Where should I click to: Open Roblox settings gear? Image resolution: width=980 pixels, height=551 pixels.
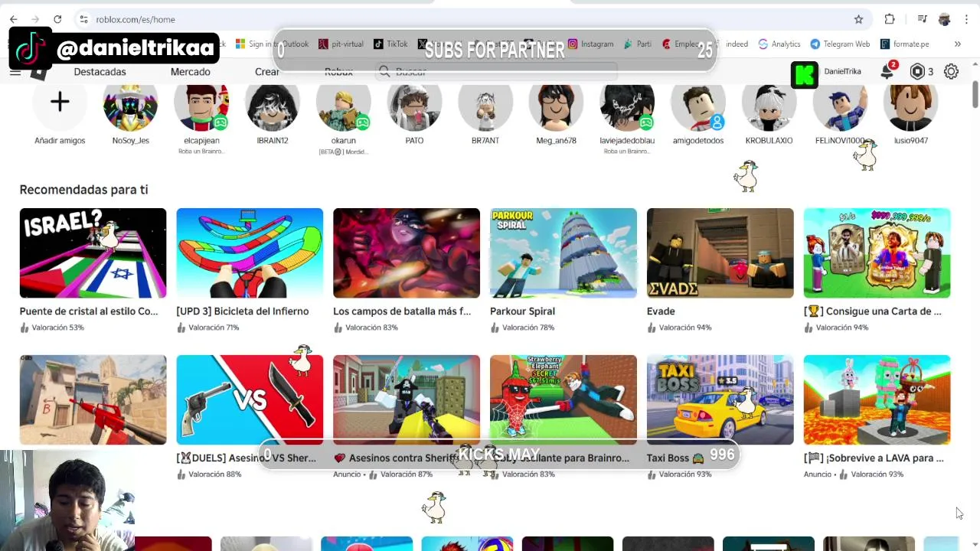click(951, 71)
